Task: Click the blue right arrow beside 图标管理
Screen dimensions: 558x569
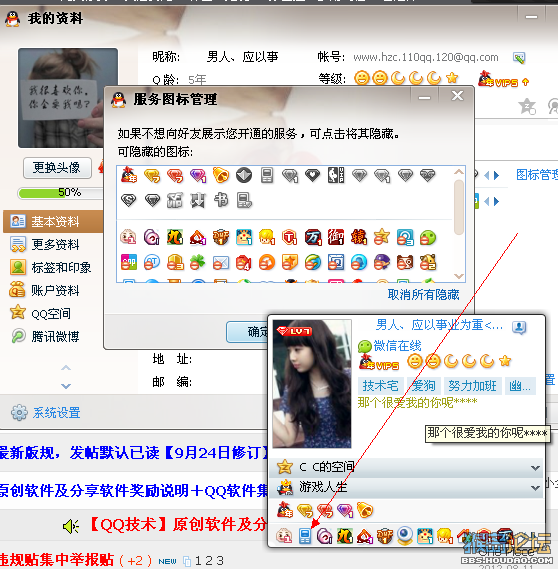Action: click(497, 176)
